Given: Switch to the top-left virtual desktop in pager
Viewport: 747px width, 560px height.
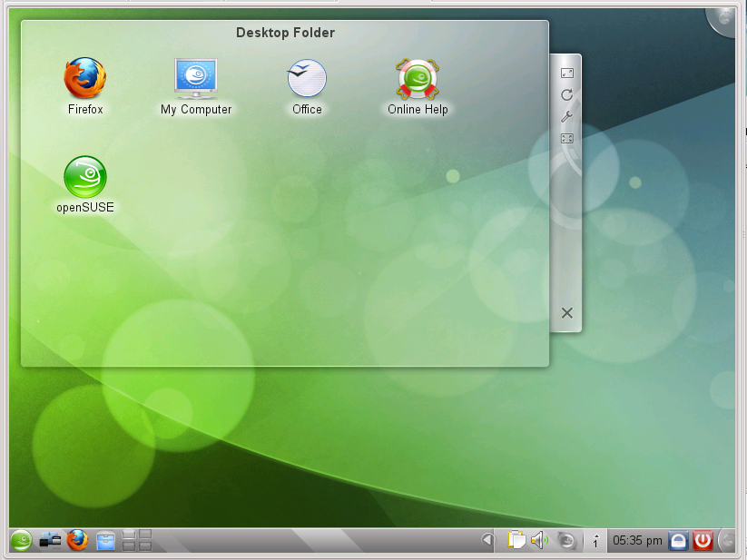Looking at the screenshot, I should click(x=129, y=535).
